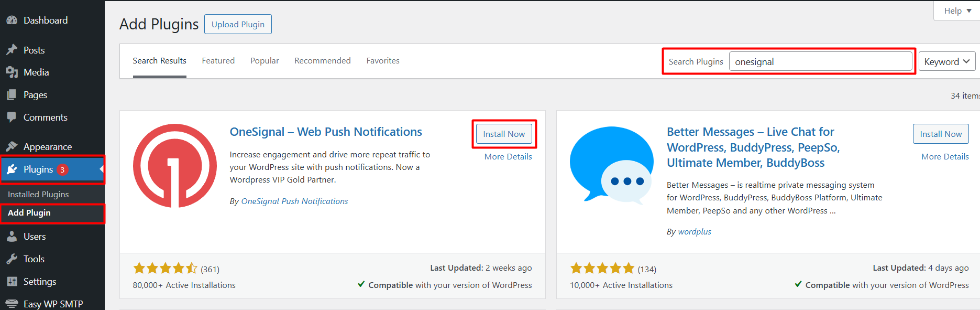Click the Comments speech bubble icon
The width and height of the screenshot is (980, 310).
pyautogui.click(x=12, y=117)
